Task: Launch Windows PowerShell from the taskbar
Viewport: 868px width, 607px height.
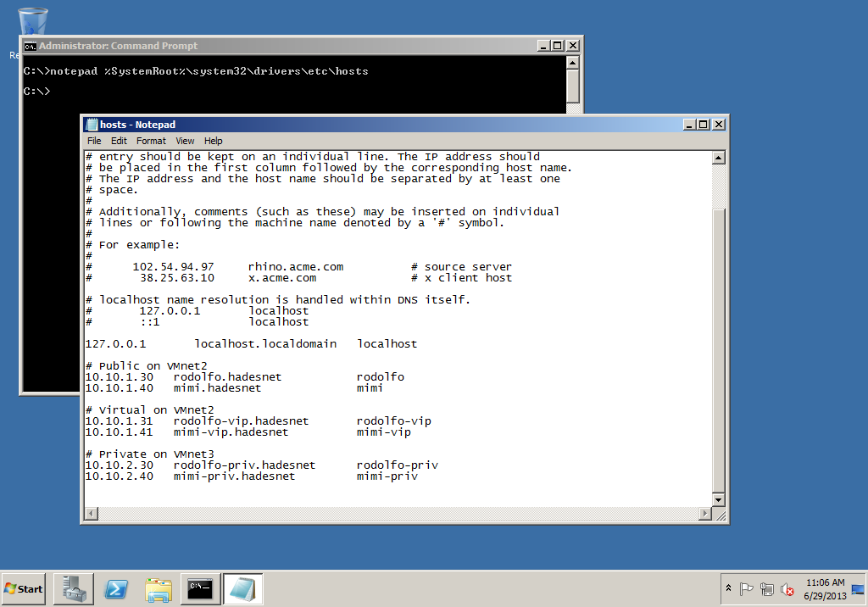Action: (x=116, y=588)
